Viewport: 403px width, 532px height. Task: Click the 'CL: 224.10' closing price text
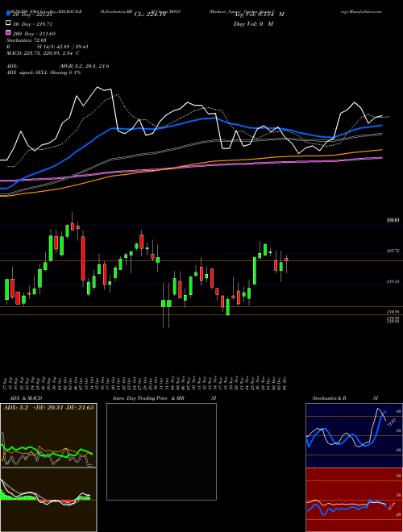click(x=150, y=15)
